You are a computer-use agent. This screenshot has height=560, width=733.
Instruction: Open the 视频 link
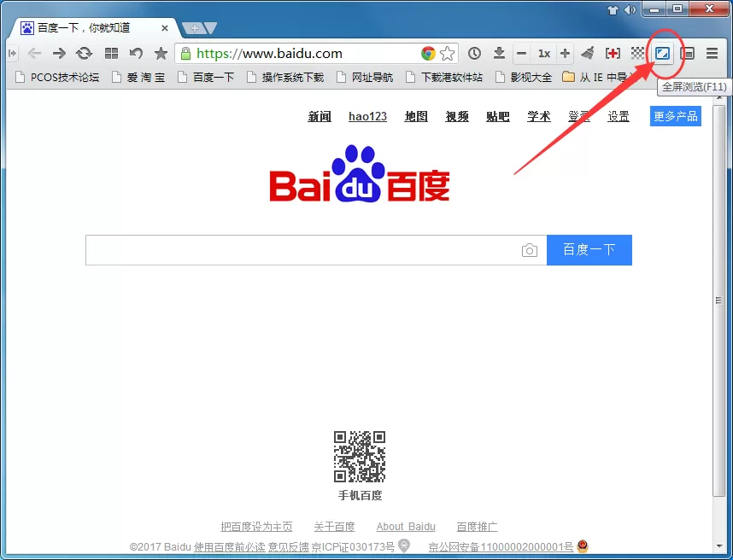click(x=457, y=116)
